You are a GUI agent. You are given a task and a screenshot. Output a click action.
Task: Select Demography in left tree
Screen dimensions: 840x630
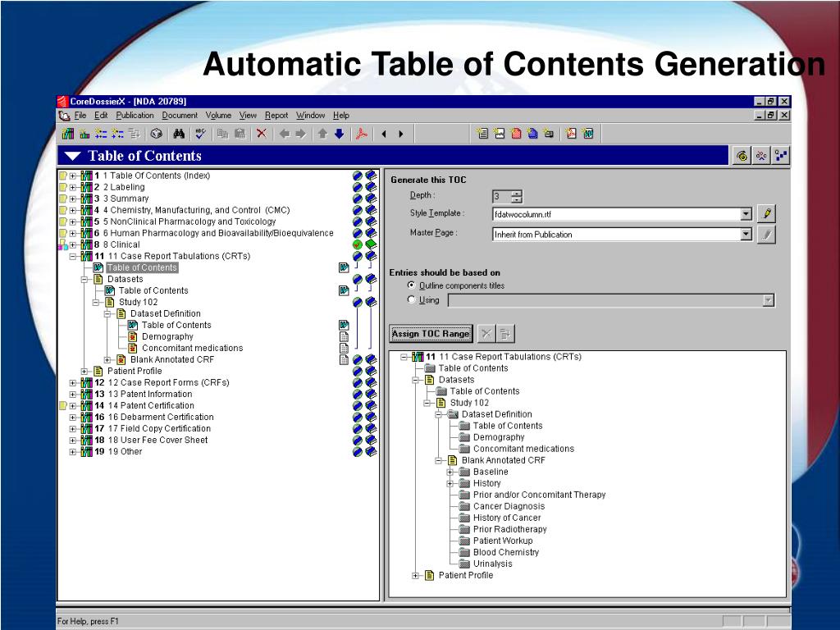tap(167, 336)
